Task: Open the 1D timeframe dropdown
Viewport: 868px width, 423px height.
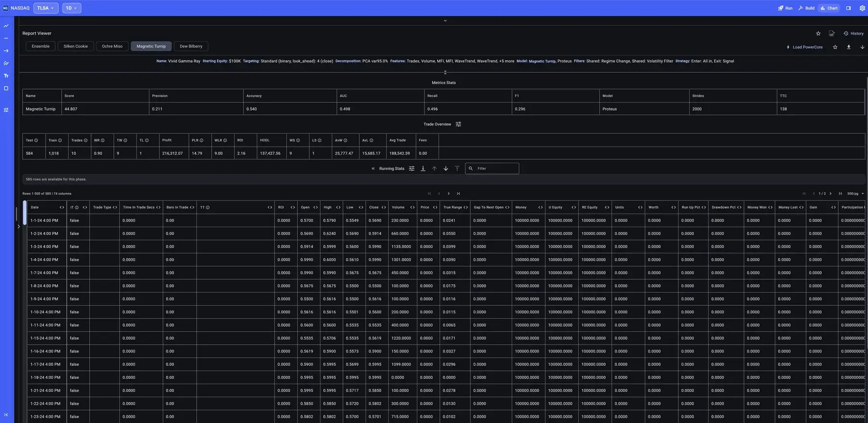Action: point(71,8)
